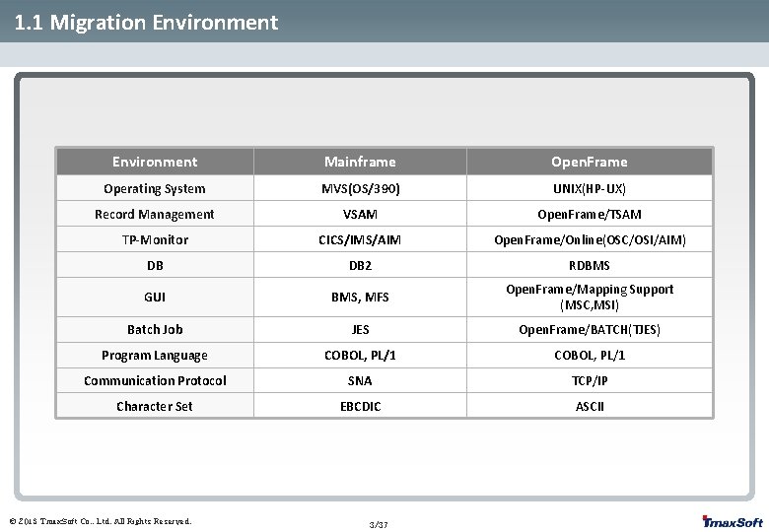The height and width of the screenshot is (532, 769).
Task: Select the 'Program Language' row label
Action: 155,355
